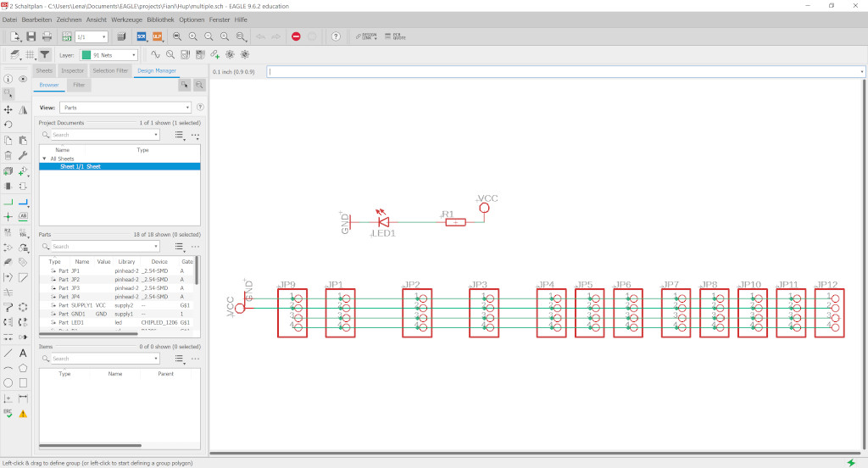Open the Filter sub-tab
Viewport: 868px width, 468px height.
point(79,85)
